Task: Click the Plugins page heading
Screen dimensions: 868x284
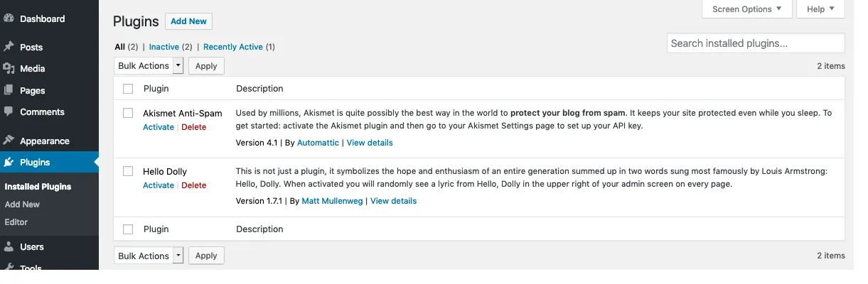Action: coord(136,21)
